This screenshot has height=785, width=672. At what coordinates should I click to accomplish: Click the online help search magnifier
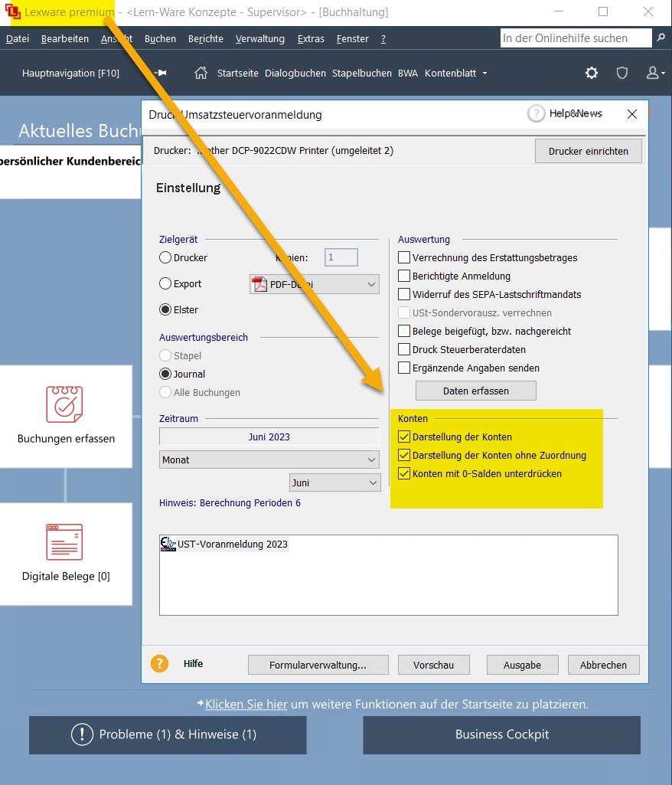(661, 38)
